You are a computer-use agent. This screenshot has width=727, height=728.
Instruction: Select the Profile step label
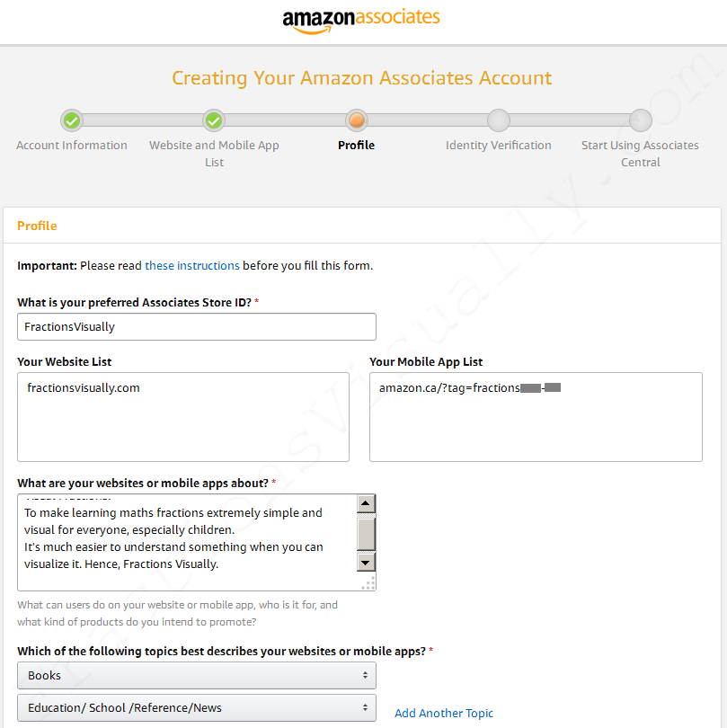click(356, 146)
